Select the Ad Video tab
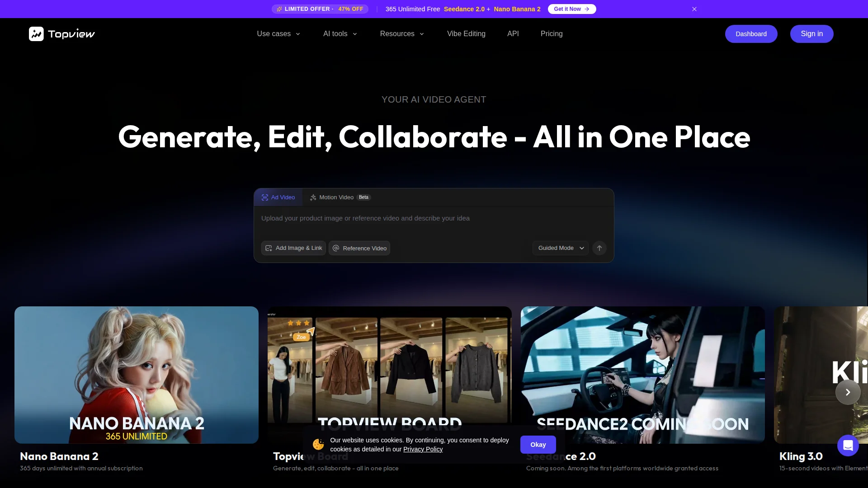Image resolution: width=868 pixels, height=488 pixels. pyautogui.click(x=278, y=197)
